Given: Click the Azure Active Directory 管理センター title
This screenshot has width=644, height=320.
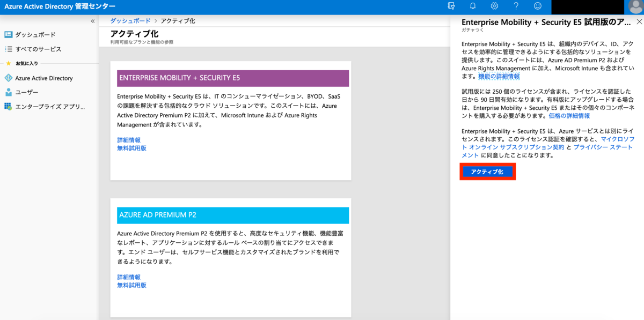Looking at the screenshot, I should click(60, 6).
